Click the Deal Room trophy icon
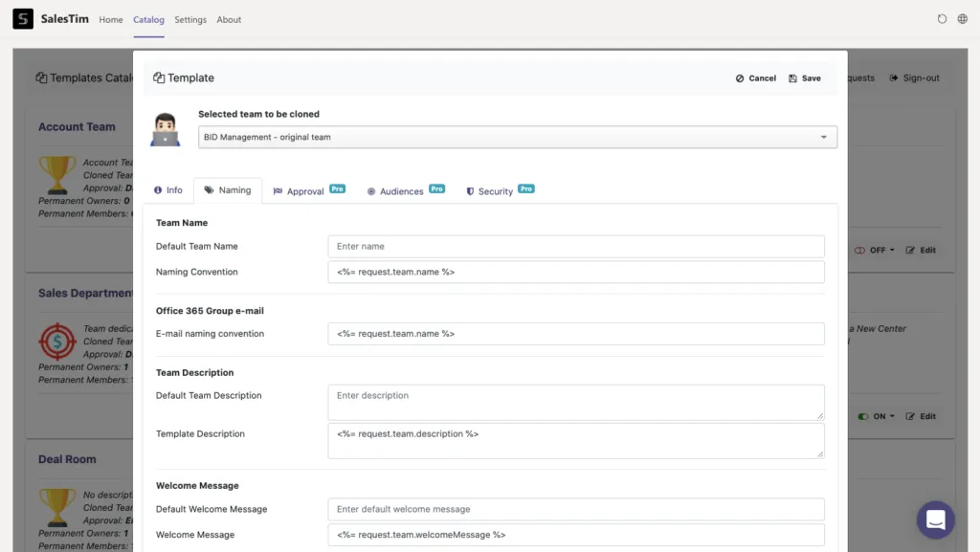Viewport: 980px width, 552px height. point(56,507)
